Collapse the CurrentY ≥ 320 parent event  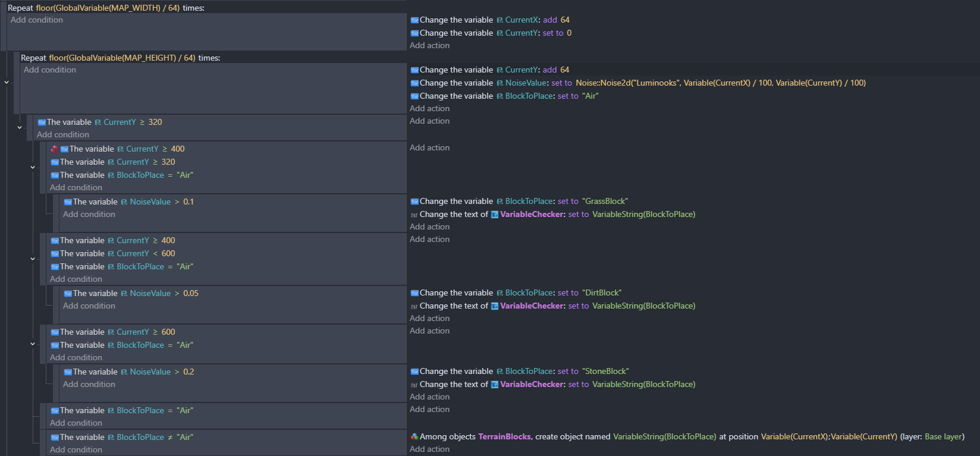[x=20, y=127]
